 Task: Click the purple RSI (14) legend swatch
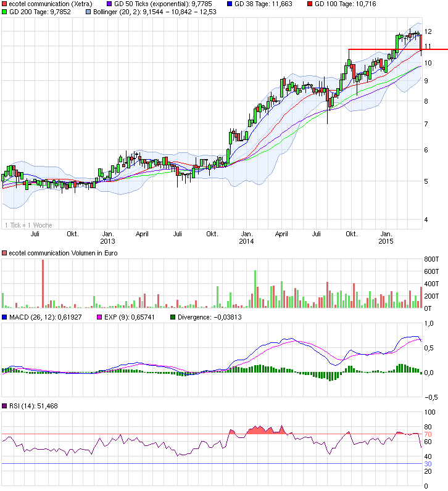[x=4, y=406]
